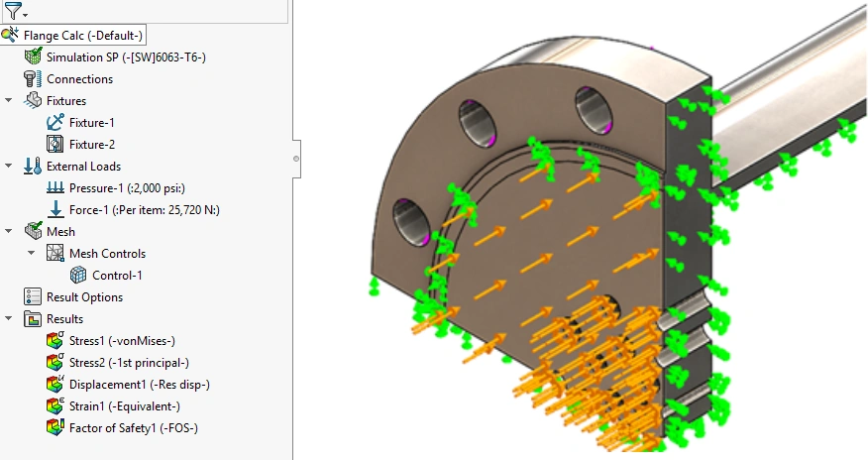The width and height of the screenshot is (868, 460).
Task: Select Displacement1 (-Res disp-) text
Action: point(140,385)
